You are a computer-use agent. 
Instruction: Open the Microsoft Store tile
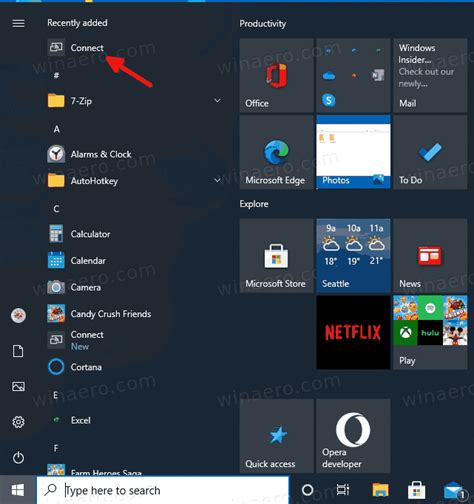pos(276,256)
